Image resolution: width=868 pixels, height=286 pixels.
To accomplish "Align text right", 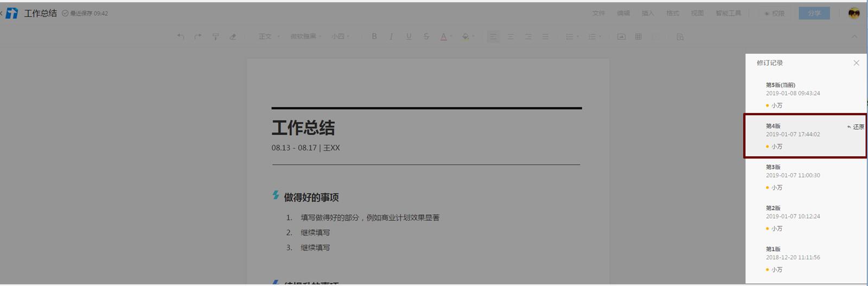I will tap(528, 36).
